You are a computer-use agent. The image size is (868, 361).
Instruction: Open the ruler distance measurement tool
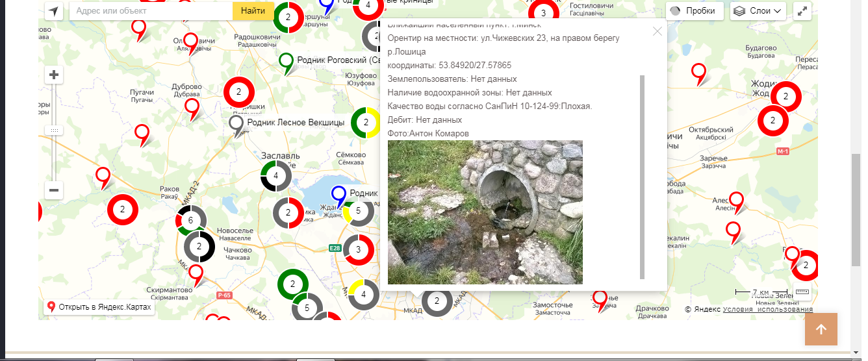point(802,292)
